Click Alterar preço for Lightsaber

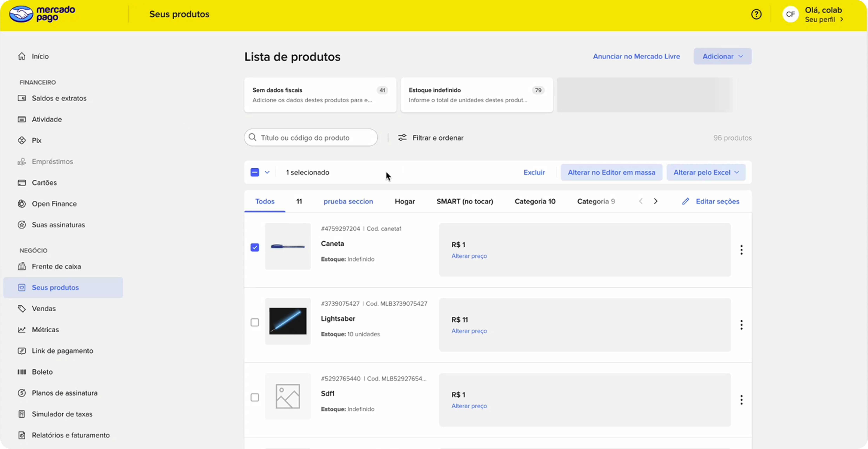469,331
